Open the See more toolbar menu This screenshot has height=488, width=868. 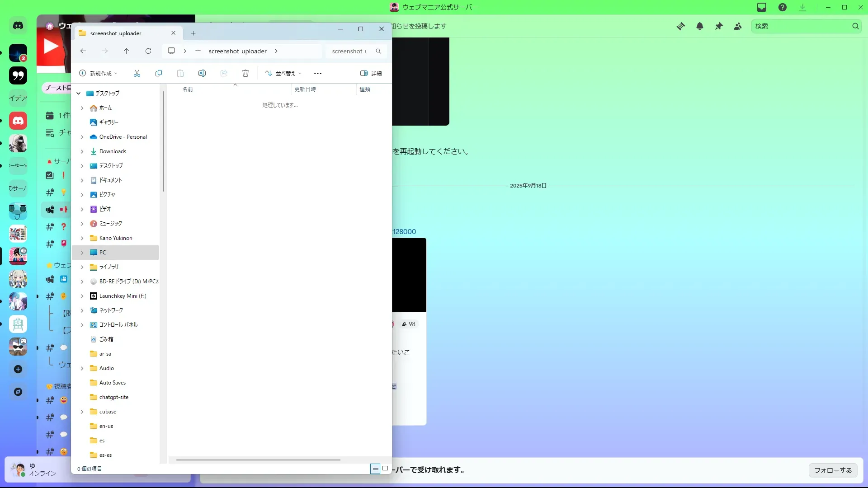(x=318, y=73)
